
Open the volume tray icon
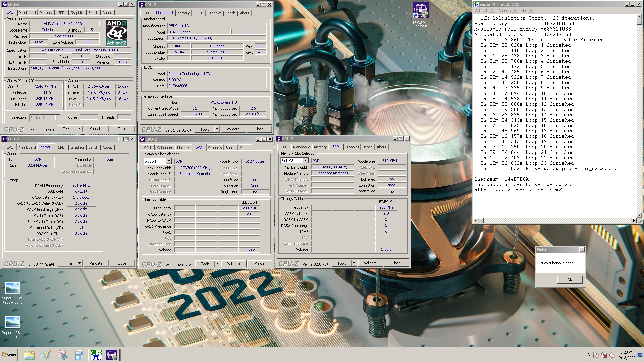coord(612,355)
